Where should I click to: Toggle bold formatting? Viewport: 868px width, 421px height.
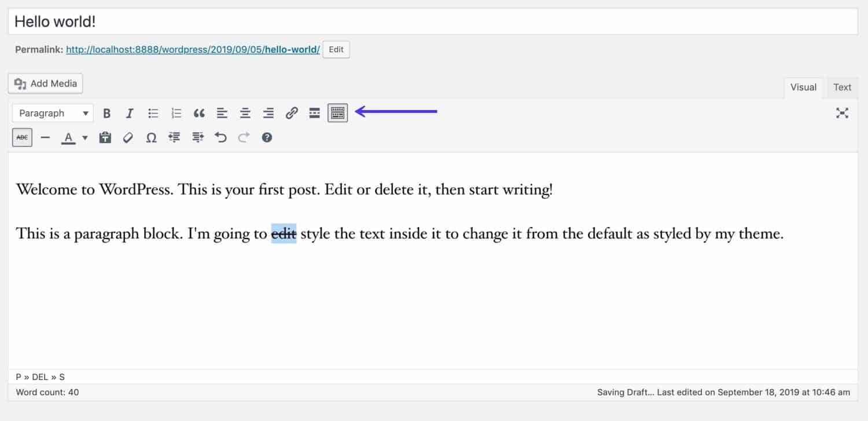[106, 113]
